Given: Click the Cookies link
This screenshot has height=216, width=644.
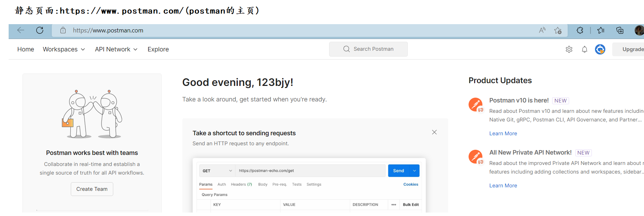Looking at the screenshot, I should click(411, 185).
